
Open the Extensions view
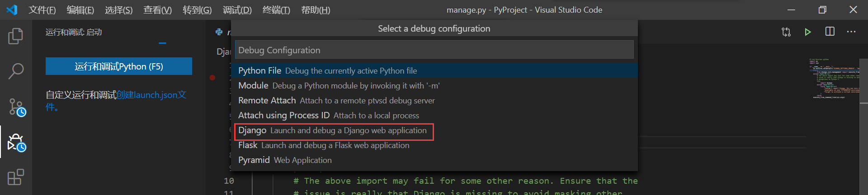pyautogui.click(x=16, y=177)
